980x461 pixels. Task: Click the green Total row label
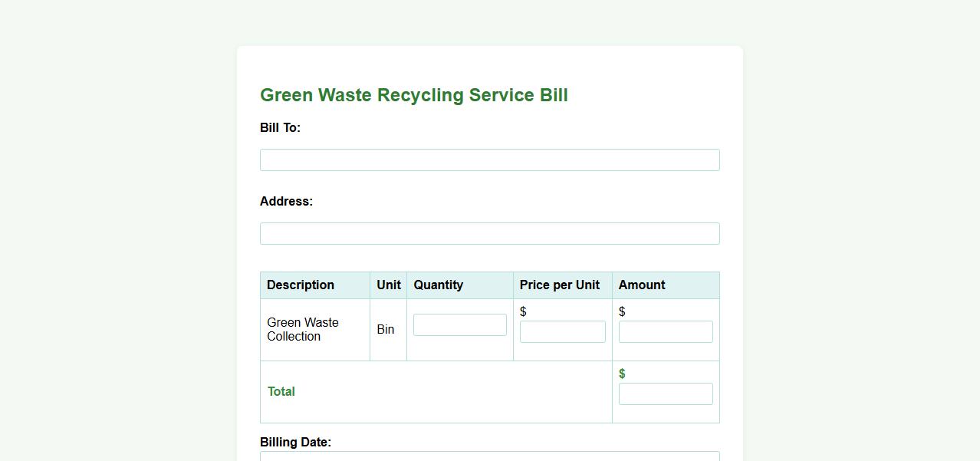pyautogui.click(x=281, y=391)
